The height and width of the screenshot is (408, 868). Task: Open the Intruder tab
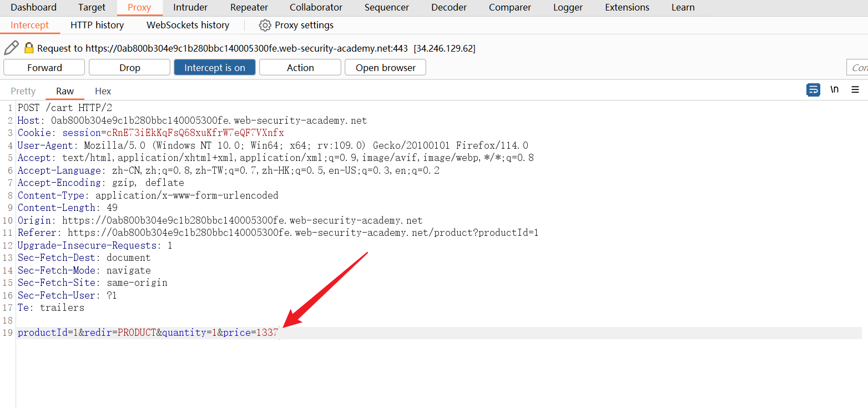[x=190, y=8]
